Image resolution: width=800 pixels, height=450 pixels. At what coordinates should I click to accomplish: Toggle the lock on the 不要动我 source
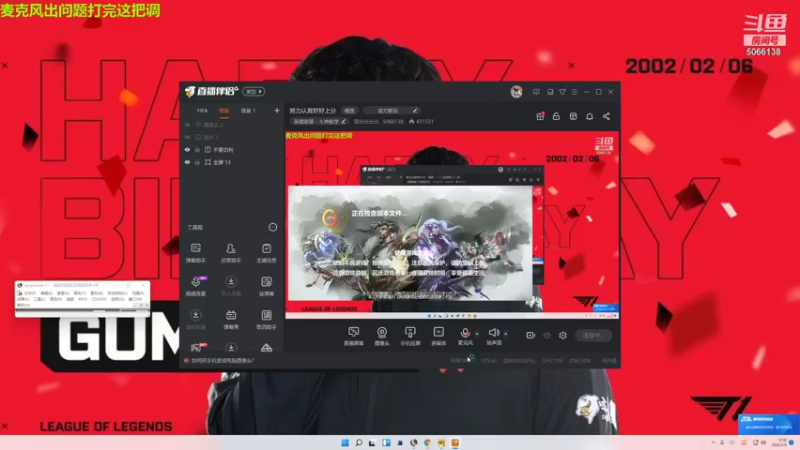point(197,150)
